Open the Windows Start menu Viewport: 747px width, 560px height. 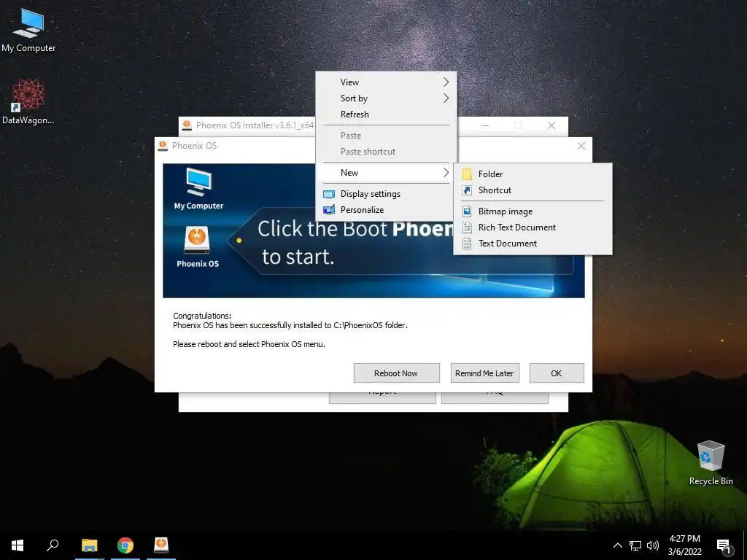[x=18, y=545]
